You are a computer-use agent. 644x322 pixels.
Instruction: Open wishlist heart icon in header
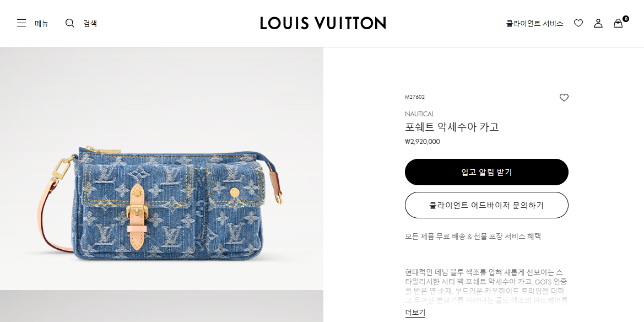(x=578, y=24)
